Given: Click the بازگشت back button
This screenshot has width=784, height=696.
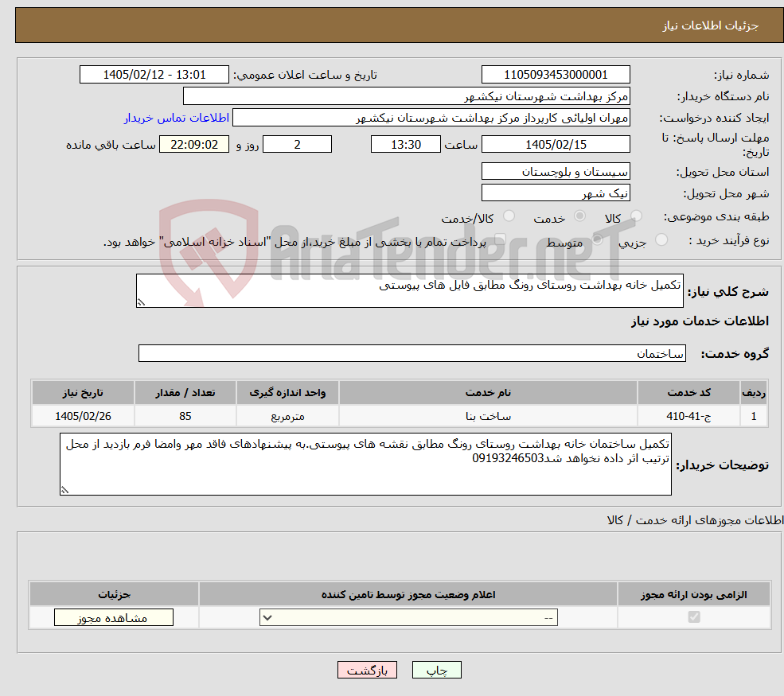Looking at the screenshot, I should (367, 670).
